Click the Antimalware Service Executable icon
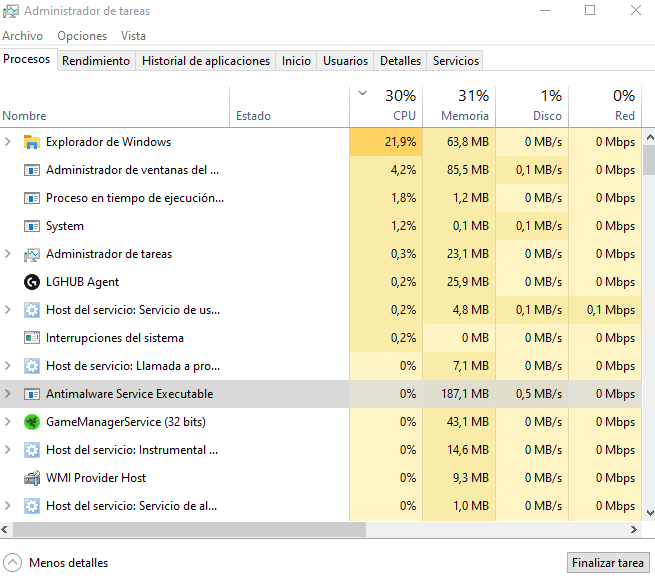 31,394
